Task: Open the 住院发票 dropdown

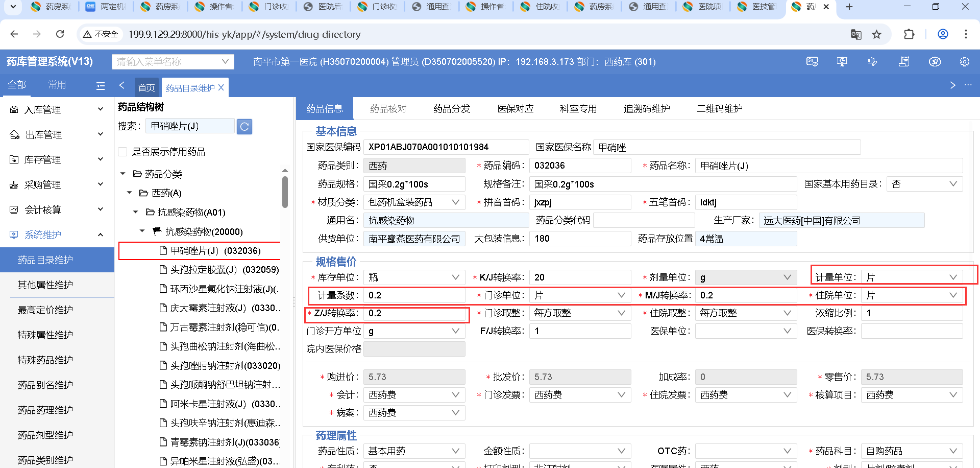Action: click(746, 395)
